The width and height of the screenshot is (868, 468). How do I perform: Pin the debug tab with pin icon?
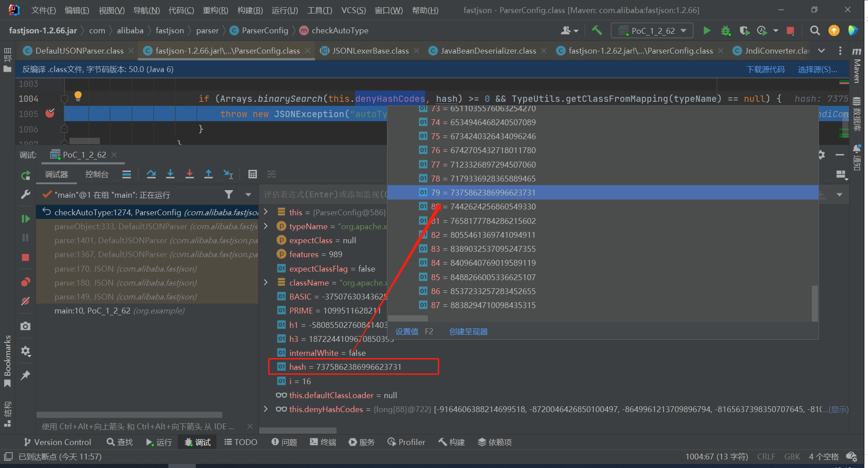point(26,375)
